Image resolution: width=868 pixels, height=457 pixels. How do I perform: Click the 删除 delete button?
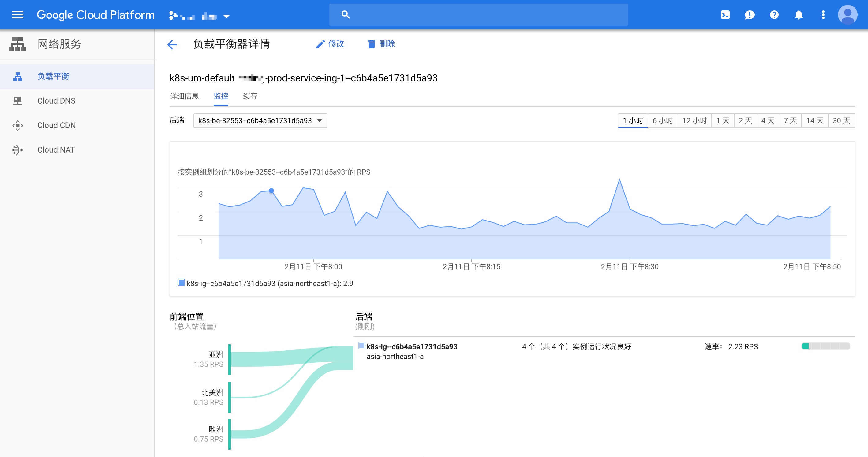click(381, 44)
